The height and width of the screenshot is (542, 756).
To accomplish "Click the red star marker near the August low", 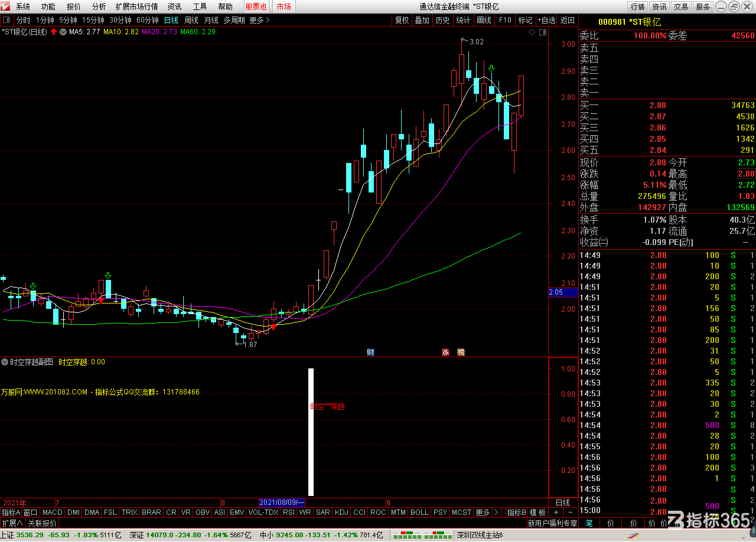I will coord(273,326).
